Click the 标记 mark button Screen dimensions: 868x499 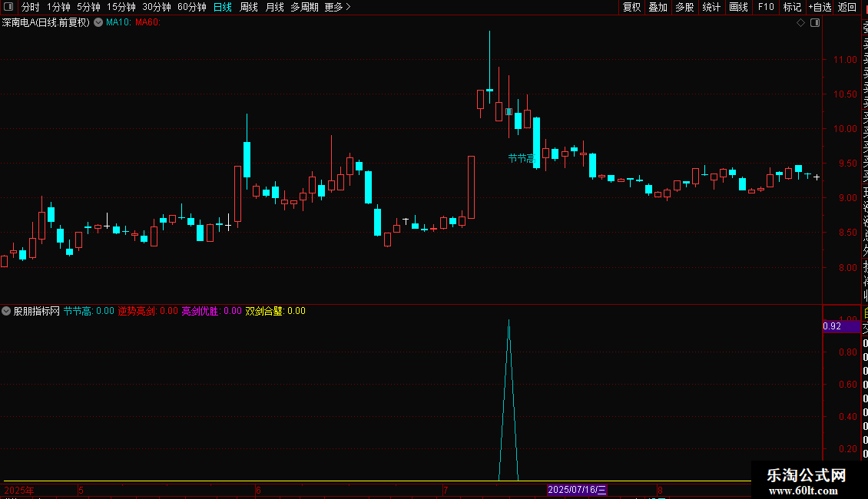pyautogui.click(x=792, y=7)
